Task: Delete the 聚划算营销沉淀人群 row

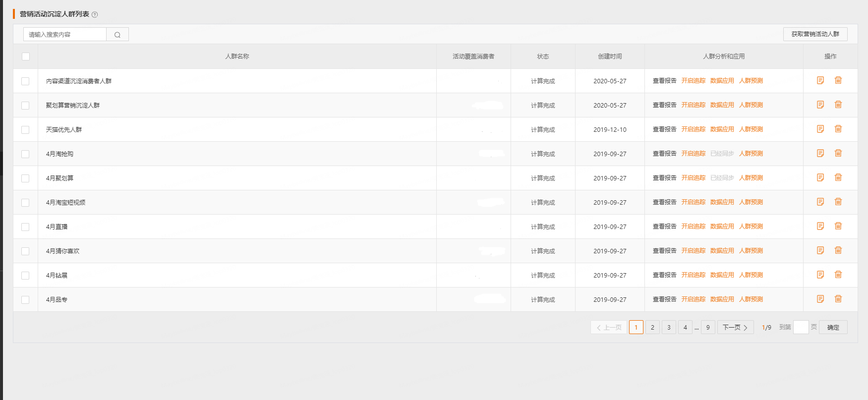Action: click(838, 105)
